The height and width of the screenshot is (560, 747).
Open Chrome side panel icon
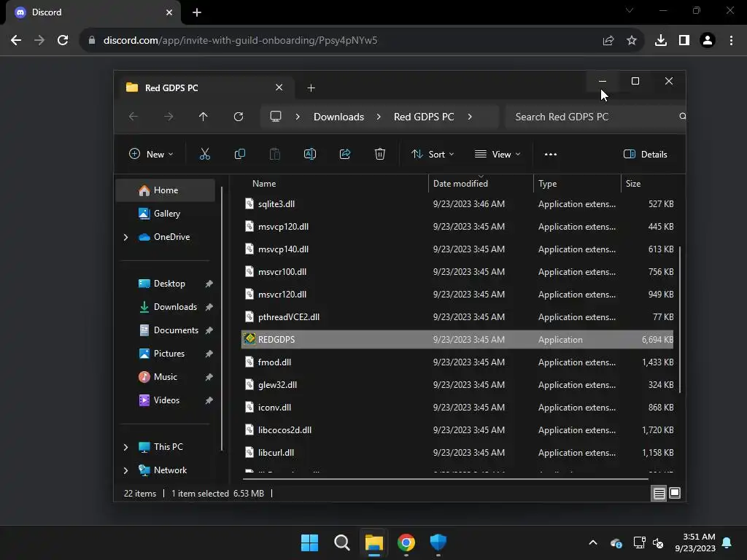point(684,41)
